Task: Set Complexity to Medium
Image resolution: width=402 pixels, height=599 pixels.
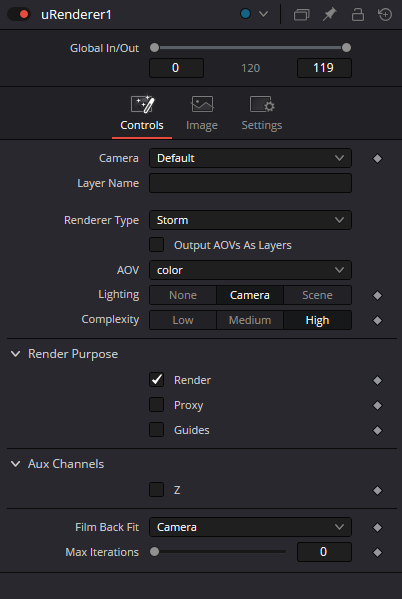Action: click(x=250, y=320)
